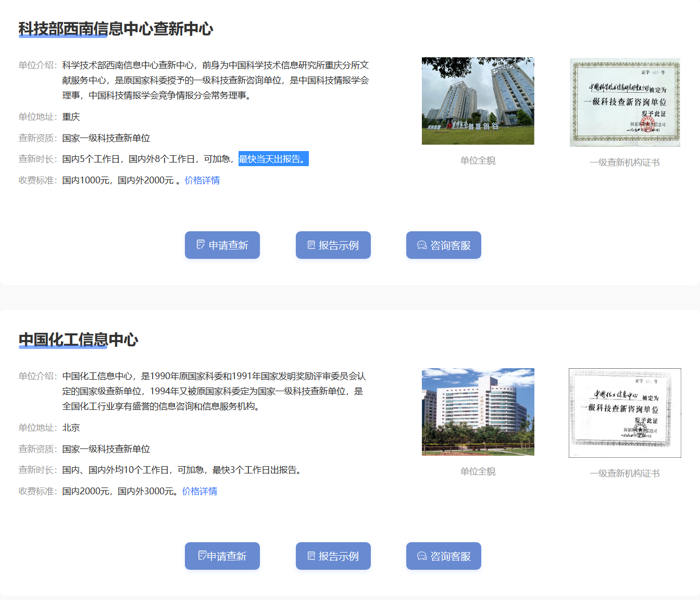Click 单位全貌 caption under 西南信息中心 photo
This screenshot has width=700, height=600.
point(478,160)
